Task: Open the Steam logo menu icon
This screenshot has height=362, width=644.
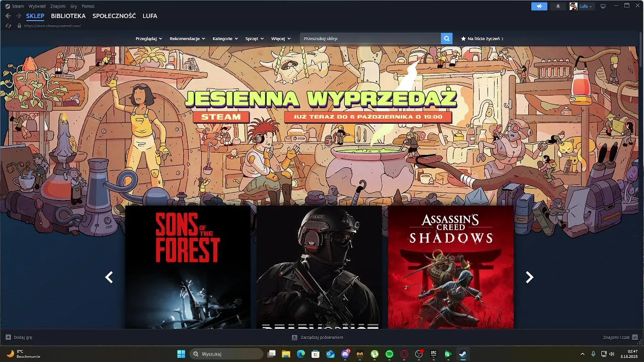Action: (7, 6)
